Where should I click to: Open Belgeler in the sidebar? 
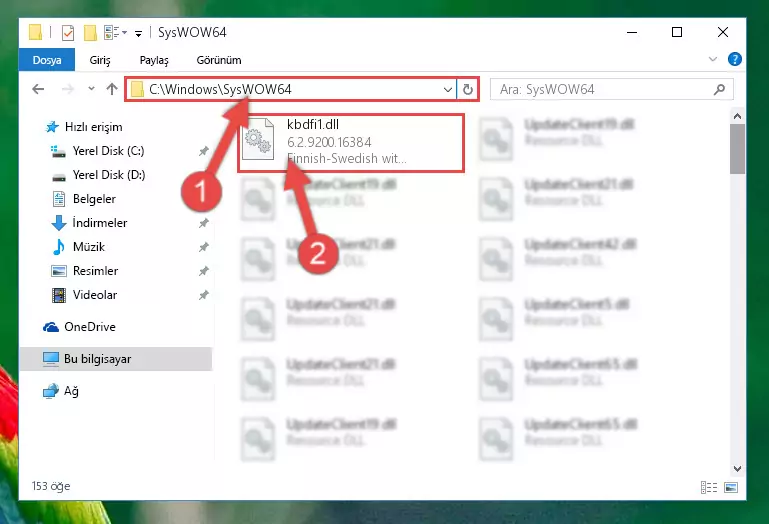tap(84, 199)
